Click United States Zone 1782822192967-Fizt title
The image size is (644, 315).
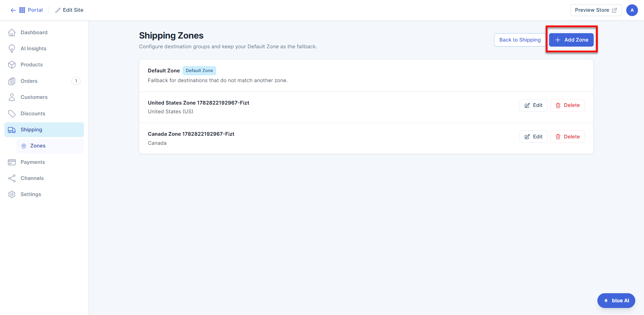click(x=199, y=103)
